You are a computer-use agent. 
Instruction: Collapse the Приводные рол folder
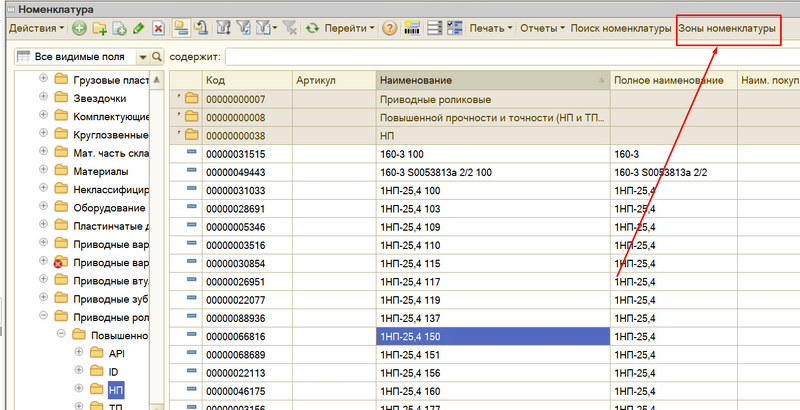tap(43, 316)
